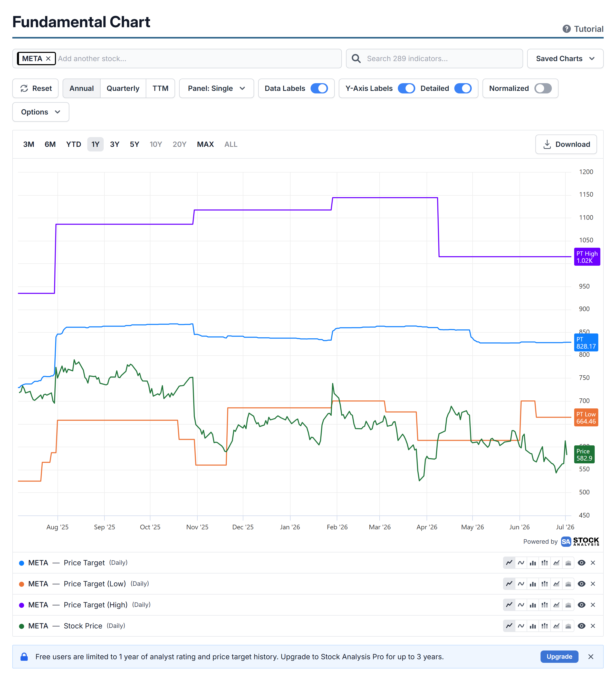Select the 5Y time range
This screenshot has height=689, width=616.
click(134, 144)
